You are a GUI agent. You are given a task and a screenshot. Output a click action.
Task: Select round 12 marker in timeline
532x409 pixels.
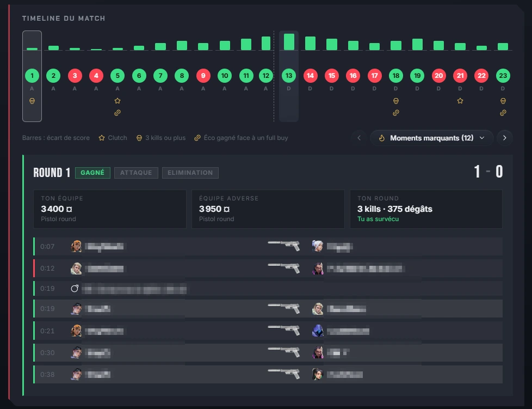point(265,75)
